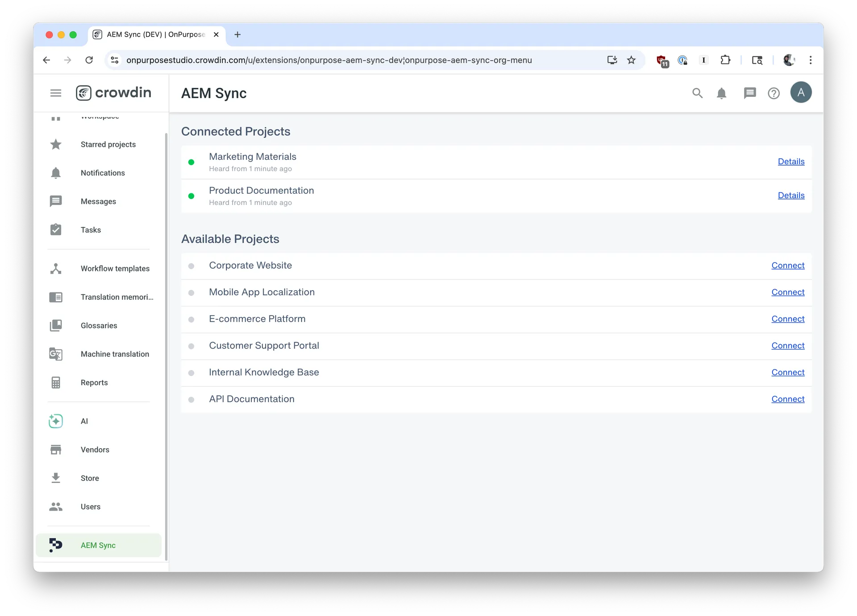This screenshot has height=616, width=857.
Task: Click the Notifications bell in the sidebar
Action: (x=56, y=173)
